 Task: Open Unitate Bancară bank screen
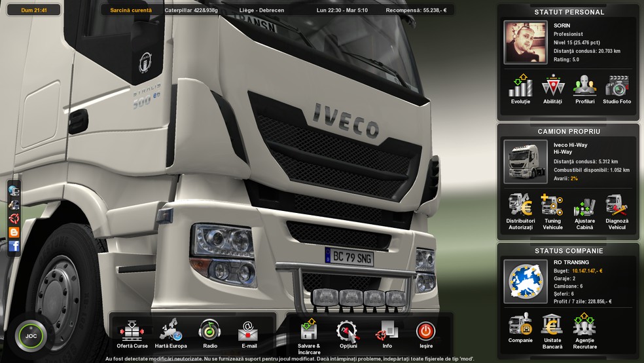coord(552,326)
